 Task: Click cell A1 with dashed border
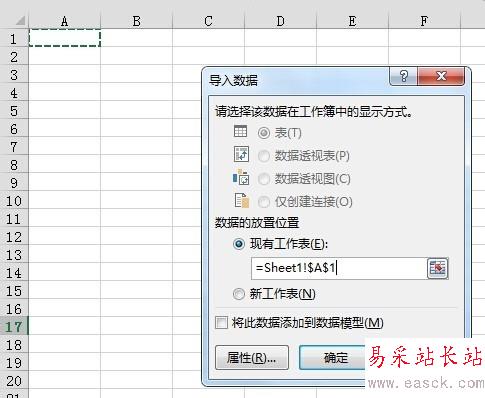point(65,38)
